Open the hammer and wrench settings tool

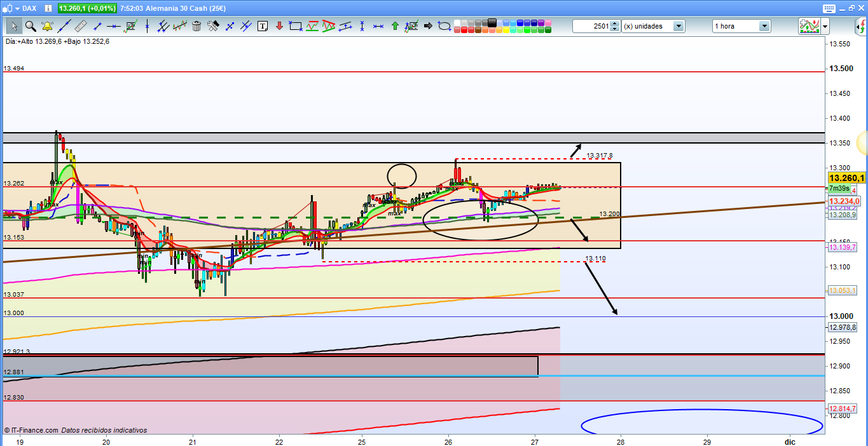[x=213, y=26]
